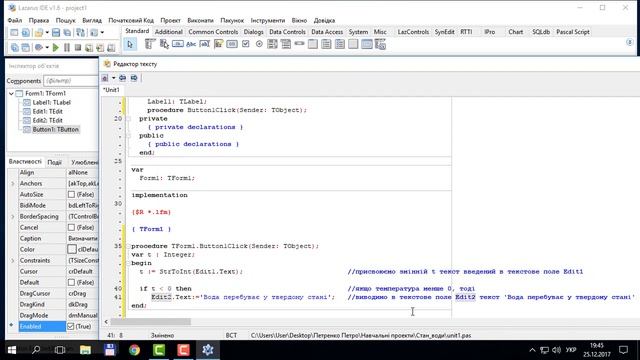Toggle the AutoSize property checkbox

pyautogui.click(x=71, y=195)
